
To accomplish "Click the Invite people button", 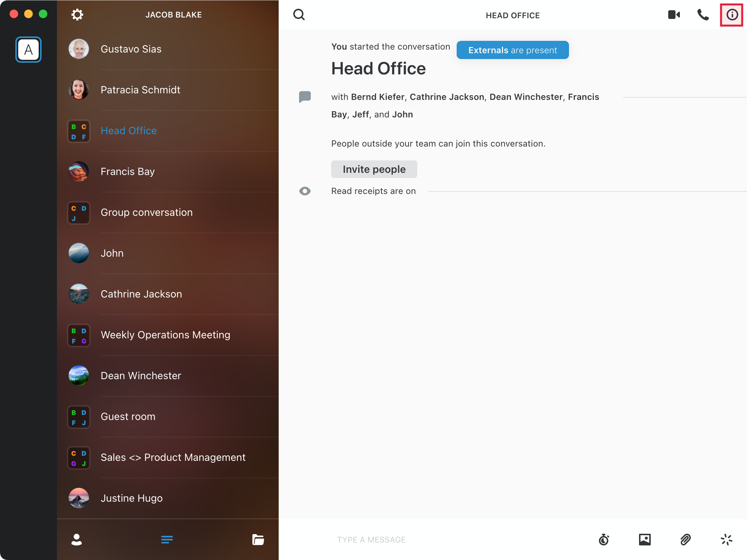I will pyautogui.click(x=374, y=169).
